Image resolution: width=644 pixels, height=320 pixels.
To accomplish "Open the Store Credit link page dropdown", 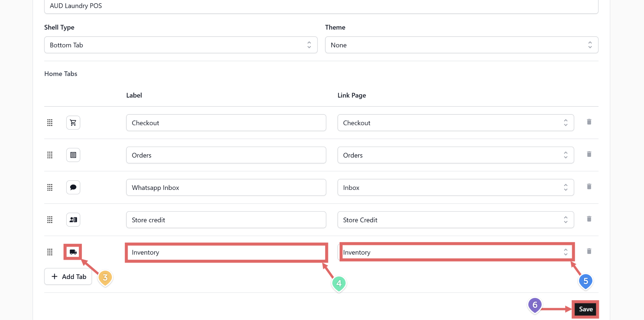I will click(x=455, y=220).
